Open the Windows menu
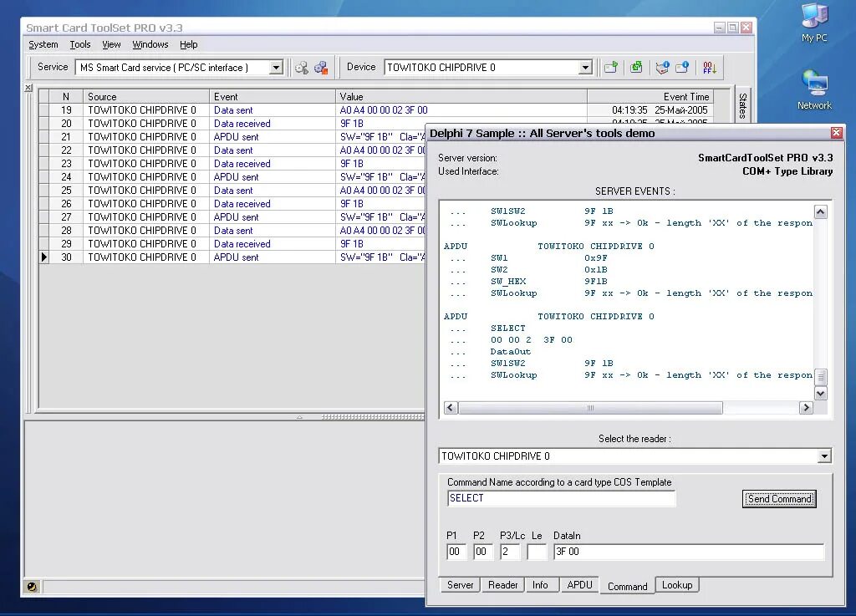Screen dimensions: 856x616 [150, 45]
